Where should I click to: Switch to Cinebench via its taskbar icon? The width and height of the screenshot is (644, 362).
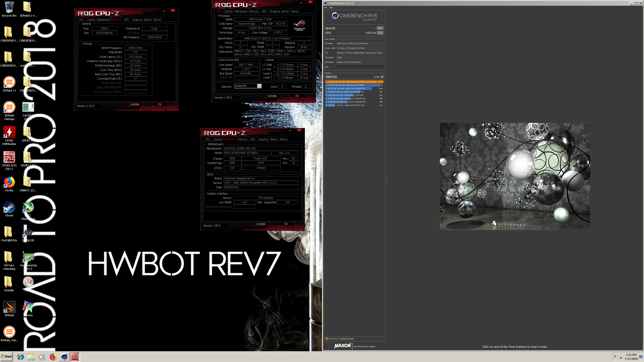[64, 357]
